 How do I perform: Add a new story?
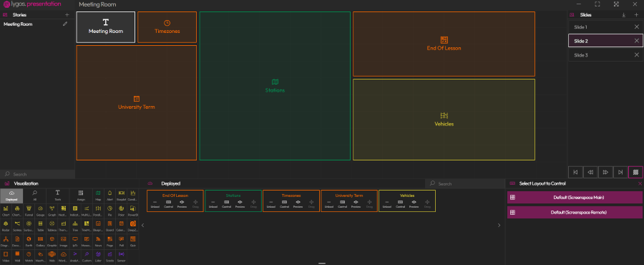[67, 15]
